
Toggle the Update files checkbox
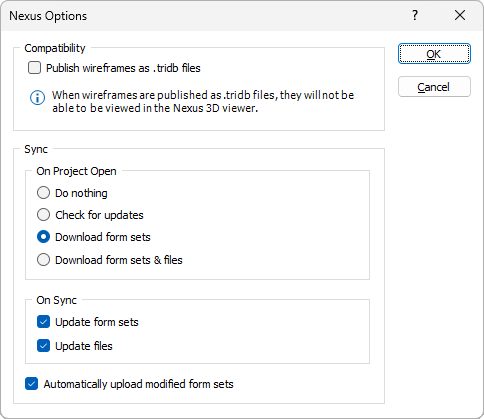[x=43, y=346]
